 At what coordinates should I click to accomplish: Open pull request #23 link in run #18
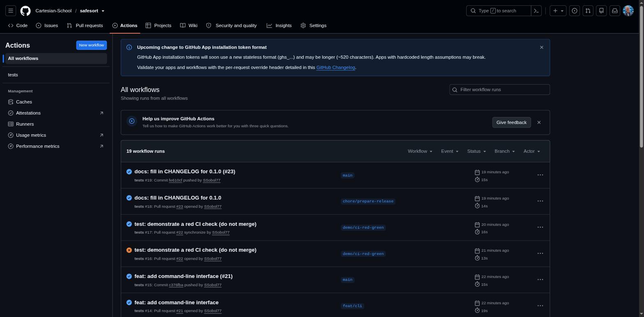(x=179, y=207)
